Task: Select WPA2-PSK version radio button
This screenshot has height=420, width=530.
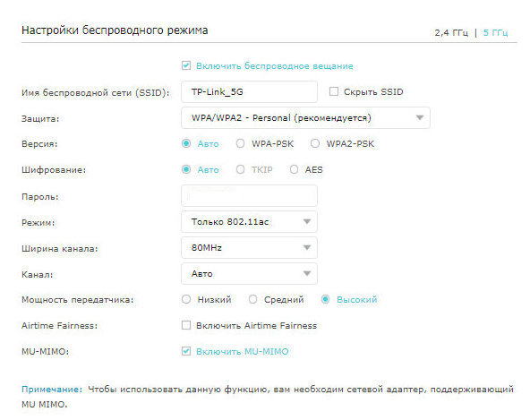Action: (315, 143)
